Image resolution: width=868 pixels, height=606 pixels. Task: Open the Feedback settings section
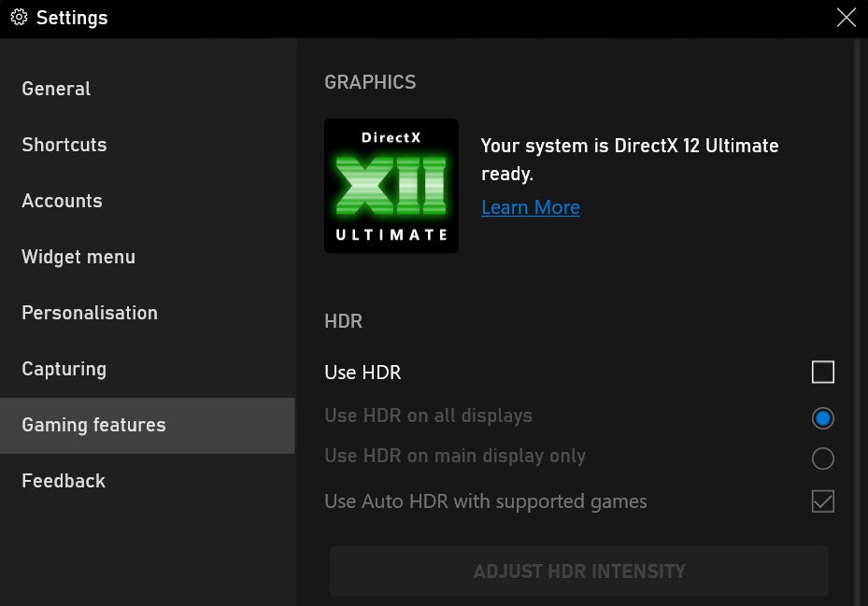(63, 481)
